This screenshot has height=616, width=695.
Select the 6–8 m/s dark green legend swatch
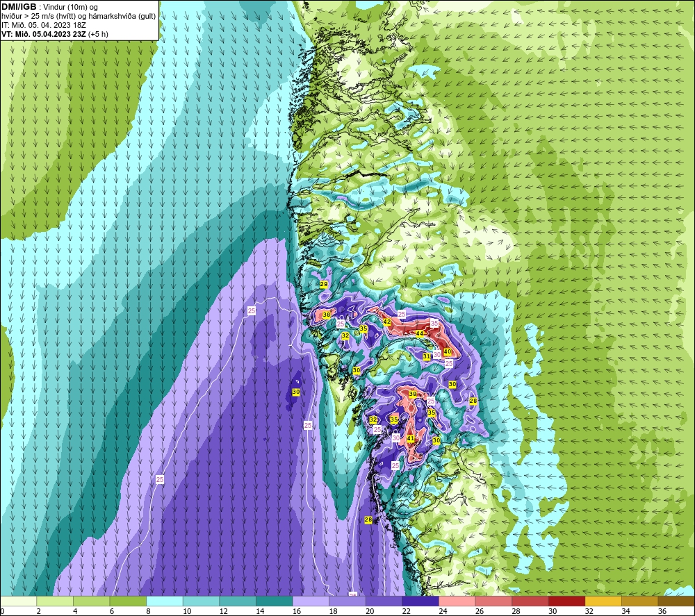pos(128,601)
